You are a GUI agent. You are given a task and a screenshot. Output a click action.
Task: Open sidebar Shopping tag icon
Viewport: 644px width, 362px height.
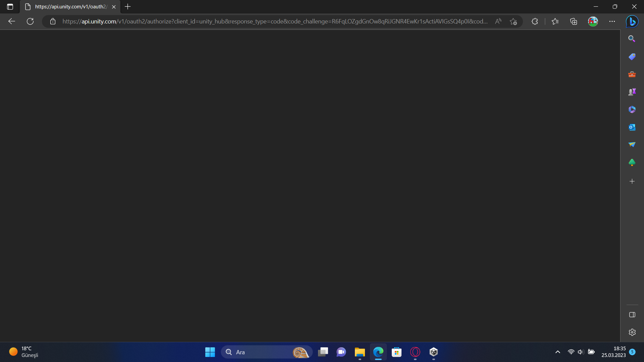click(x=632, y=57)
